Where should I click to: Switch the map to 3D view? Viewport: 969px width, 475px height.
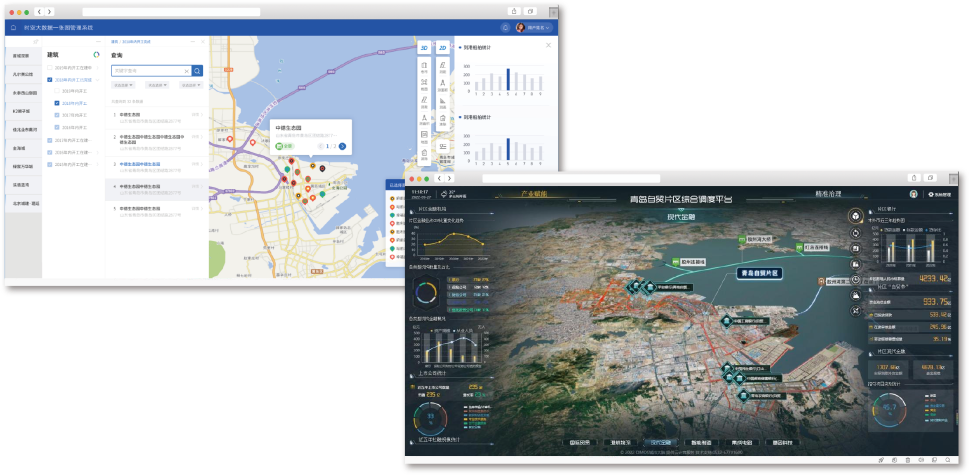(x=424, y=47)
